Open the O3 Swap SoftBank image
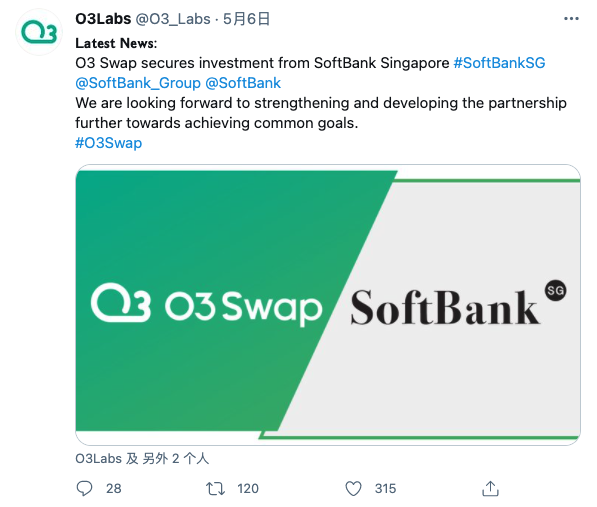Viewport: 597px width, 507px height. point(328,305)
